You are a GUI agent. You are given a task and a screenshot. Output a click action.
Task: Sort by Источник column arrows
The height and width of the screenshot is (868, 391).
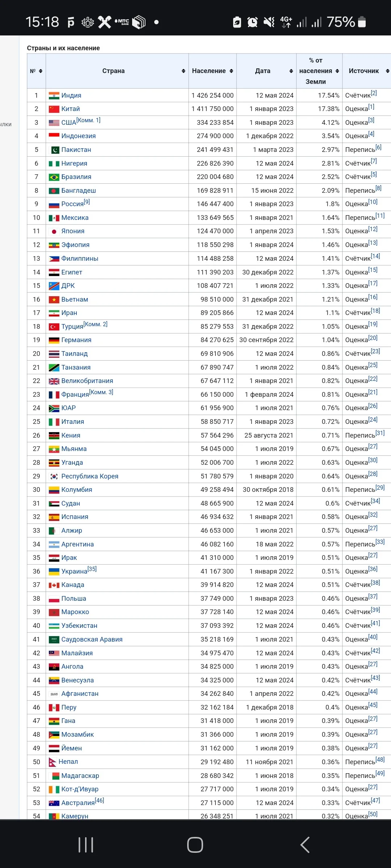click(x=387, y=71)
